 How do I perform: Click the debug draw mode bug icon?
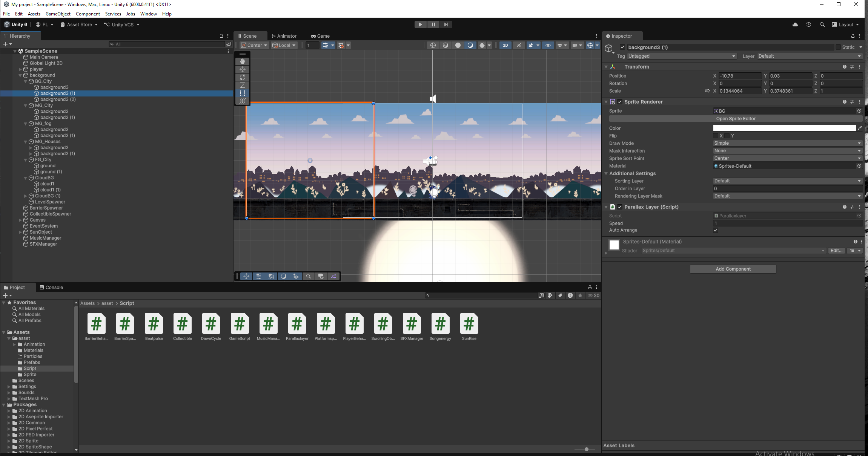[482, 45]
